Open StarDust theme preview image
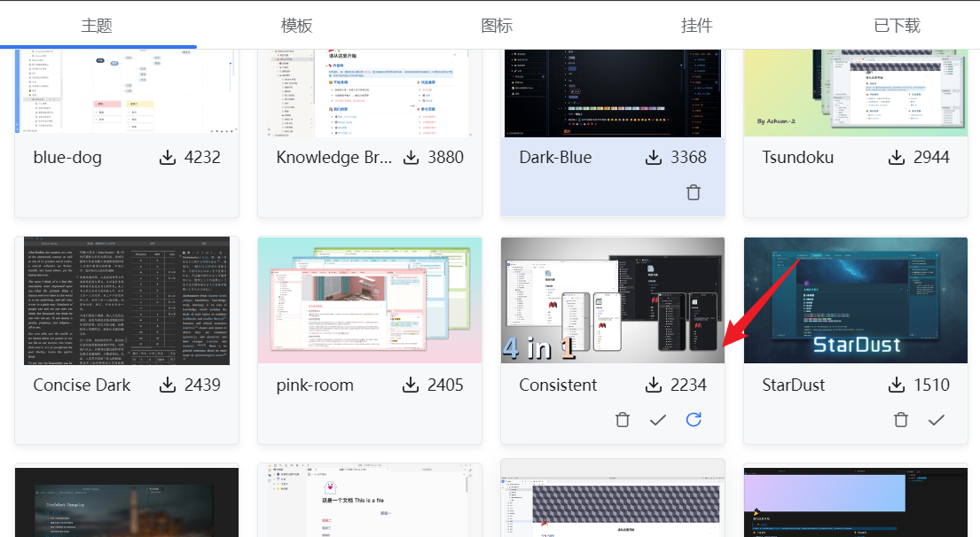 [x=856, y=300]
